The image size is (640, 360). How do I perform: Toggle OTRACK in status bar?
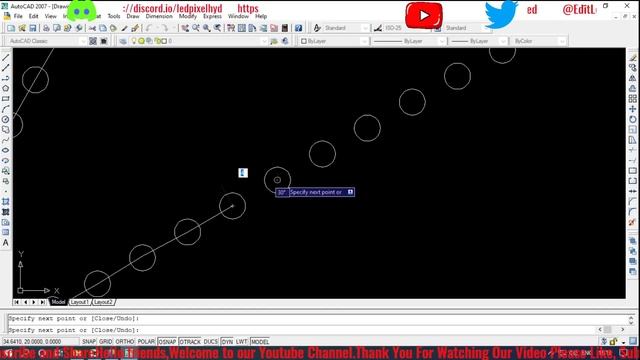coord(190,342)
